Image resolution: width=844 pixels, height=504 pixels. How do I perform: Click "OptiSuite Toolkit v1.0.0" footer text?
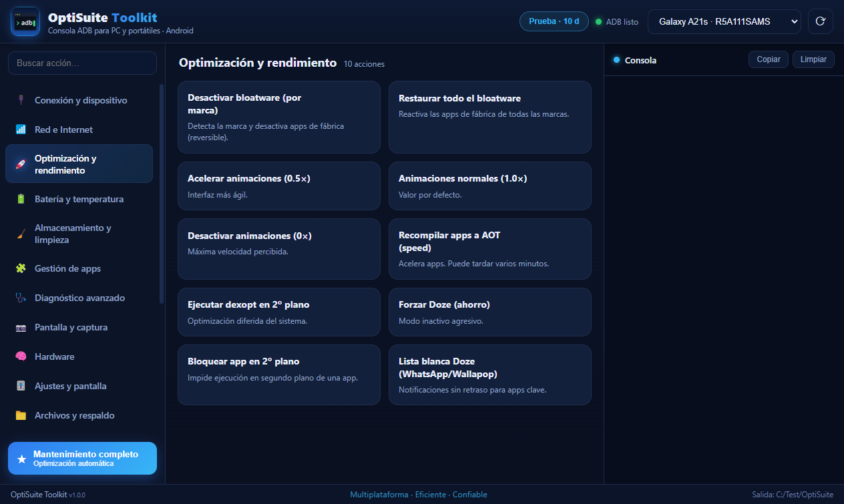tap(48, 495)
